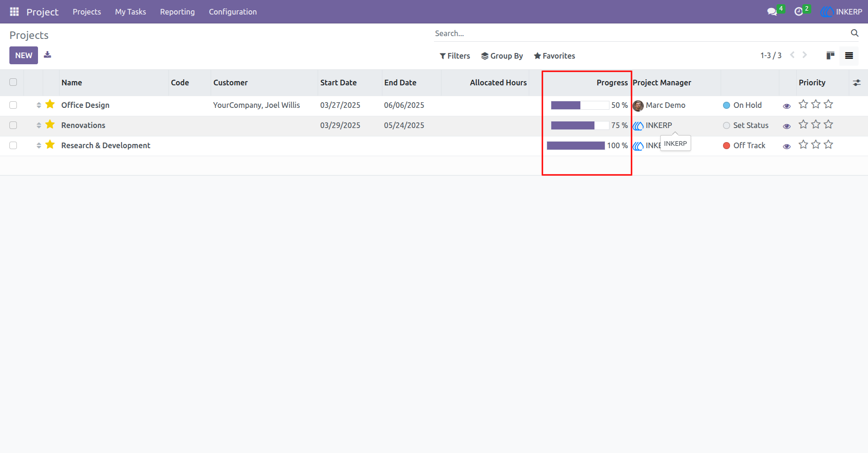This screenshot has height=453, width=868.
Task: Click the search magnifier icon
Action: [854, 33]
